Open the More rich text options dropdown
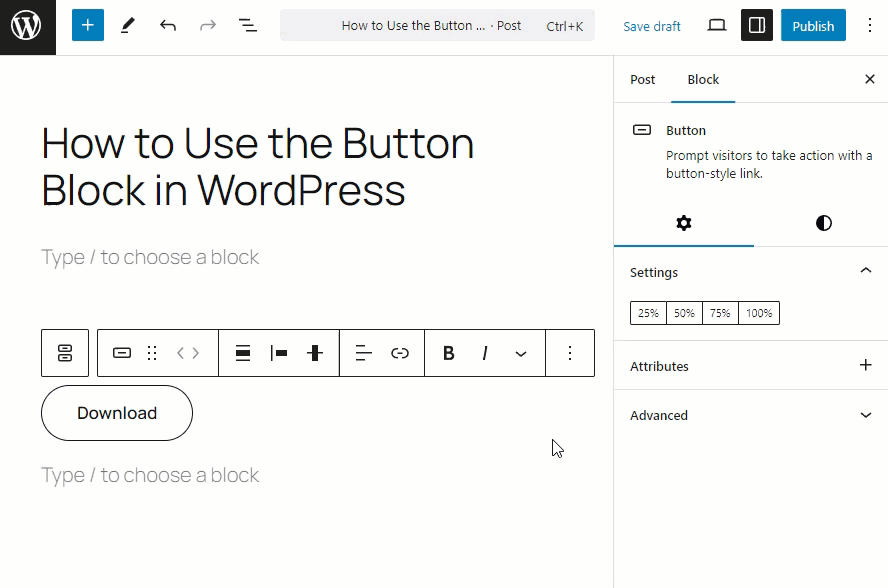The image size is (888, 588). tap(521, 353)
